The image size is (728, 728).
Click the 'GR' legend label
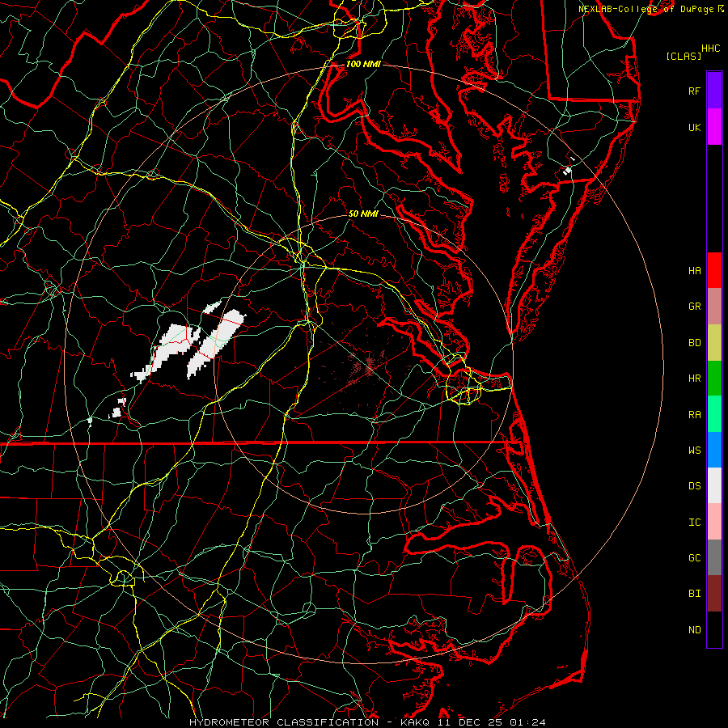coord(694,307)
